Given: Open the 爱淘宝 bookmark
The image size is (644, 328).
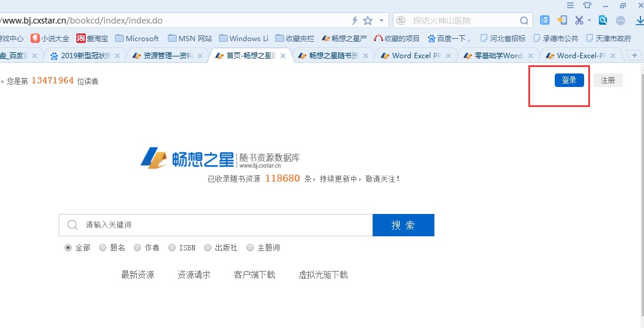Looking at the screenshot, I should point(92,38).
